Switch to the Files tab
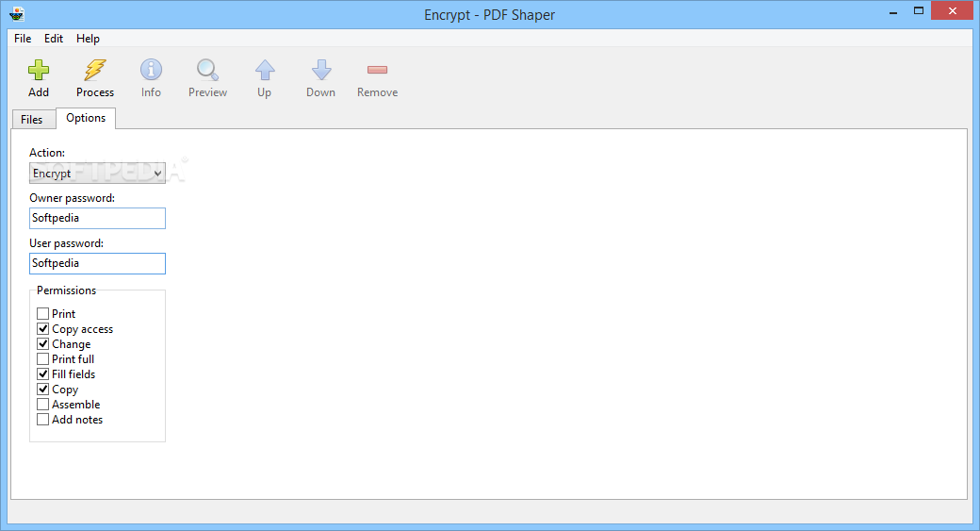This screenshot has width=980, height=531. coord(32,120)
